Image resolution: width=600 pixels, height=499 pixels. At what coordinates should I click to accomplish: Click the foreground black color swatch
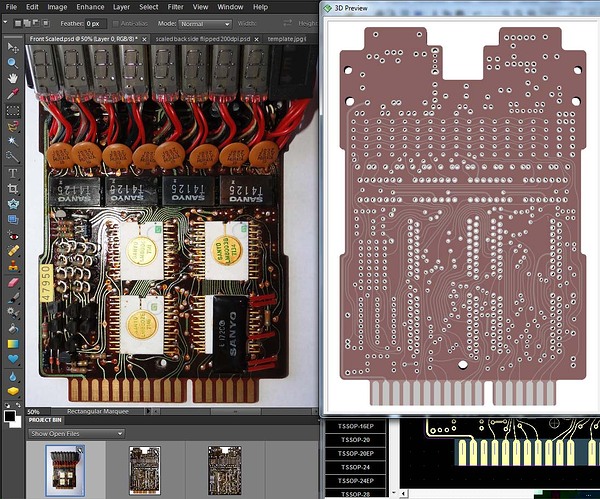(x=9, y=416)
